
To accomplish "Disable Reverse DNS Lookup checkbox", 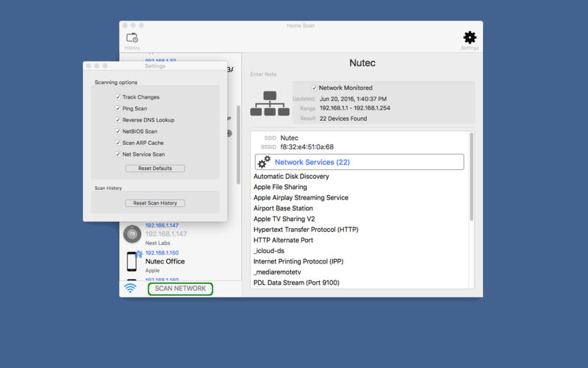I will [x=118, y=120].
